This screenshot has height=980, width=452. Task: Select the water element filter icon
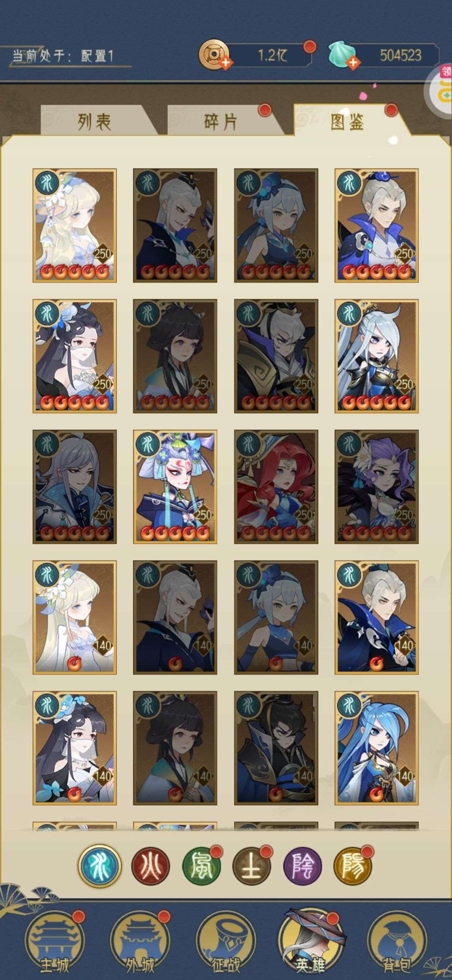[x=100, y=866]
